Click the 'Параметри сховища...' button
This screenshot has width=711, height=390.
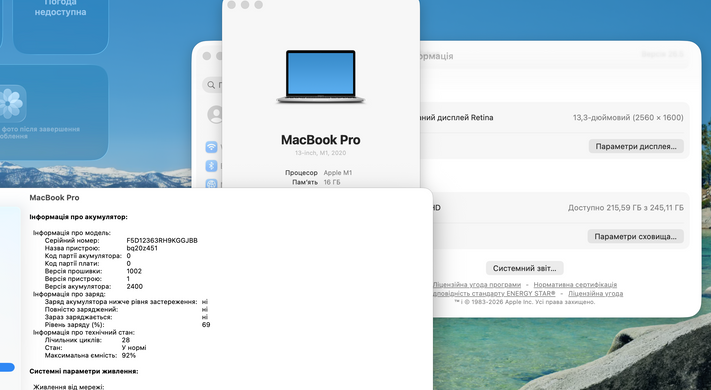click(635, 236)
